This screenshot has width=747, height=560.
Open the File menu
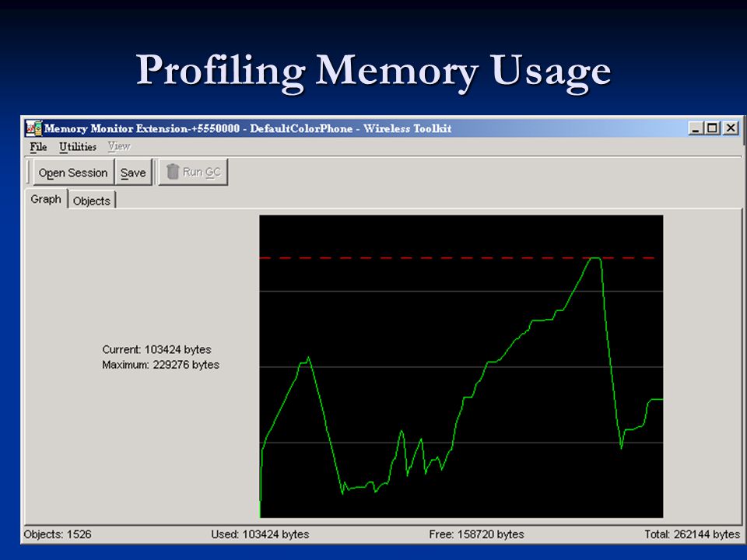38,147
